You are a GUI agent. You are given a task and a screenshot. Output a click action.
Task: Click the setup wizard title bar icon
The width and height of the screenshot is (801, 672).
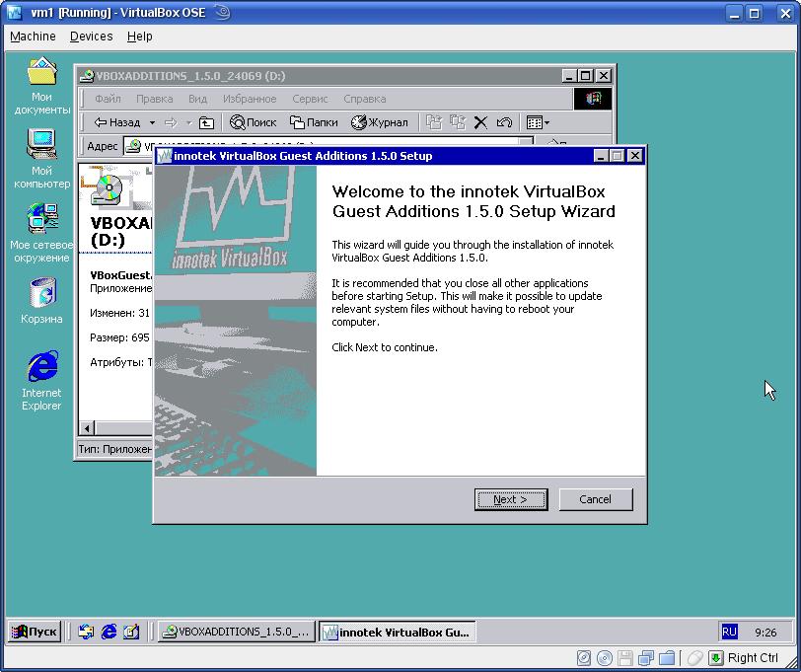tap(165, 156)
